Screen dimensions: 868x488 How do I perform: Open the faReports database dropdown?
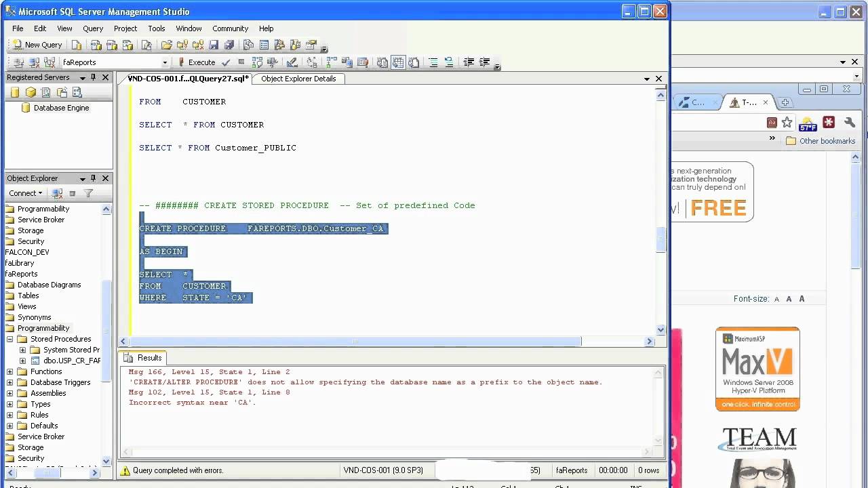[x=164, y=62]
